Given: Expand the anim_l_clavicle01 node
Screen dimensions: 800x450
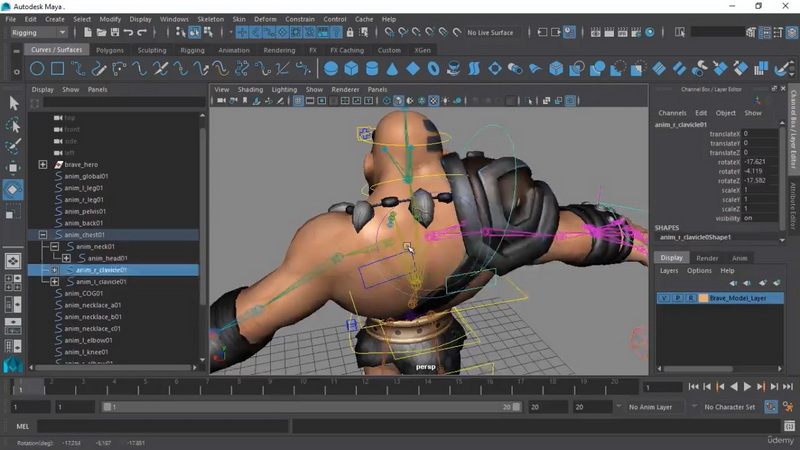Looking at the screenshot, I should pos(55,282).
